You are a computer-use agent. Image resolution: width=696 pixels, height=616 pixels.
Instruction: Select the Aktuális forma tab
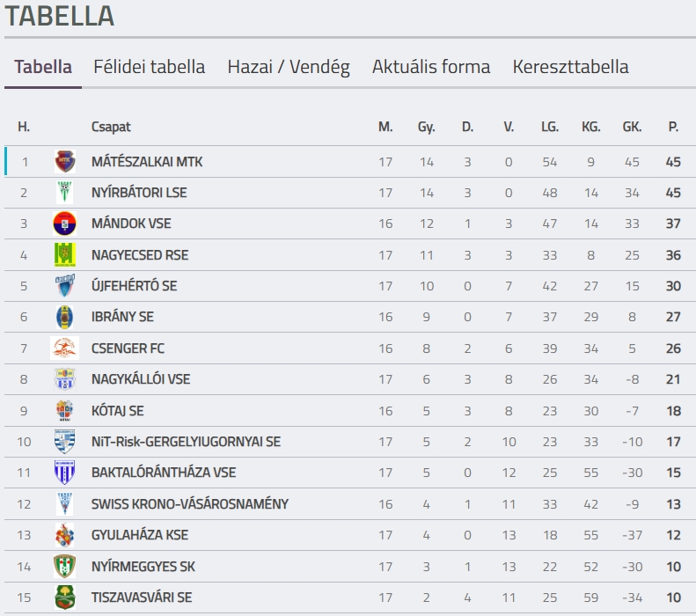tap(431, 67)
